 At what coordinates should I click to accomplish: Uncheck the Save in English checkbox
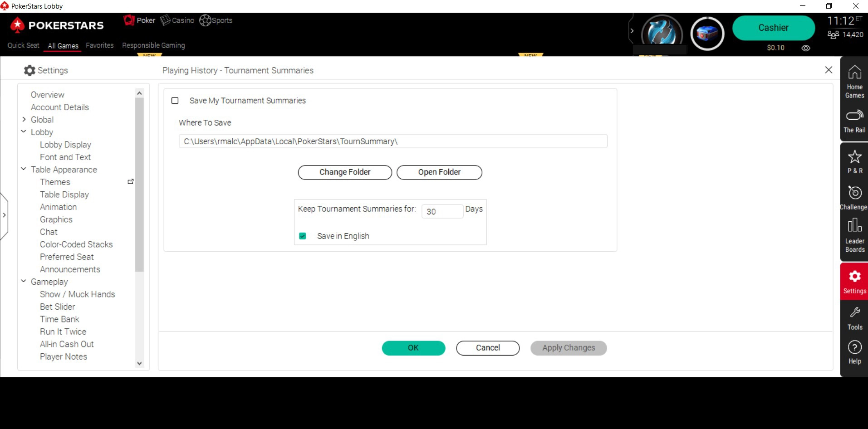pyautogui.click(x=303, y=236)
